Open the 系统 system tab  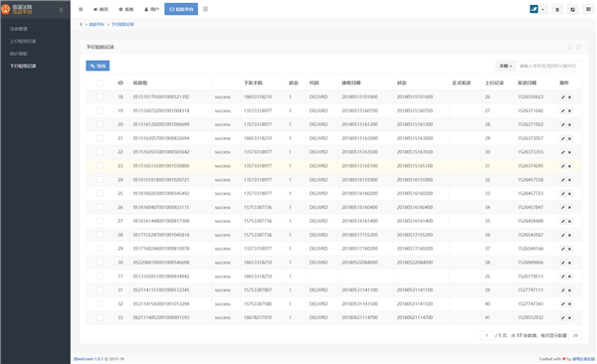point(126,9)
